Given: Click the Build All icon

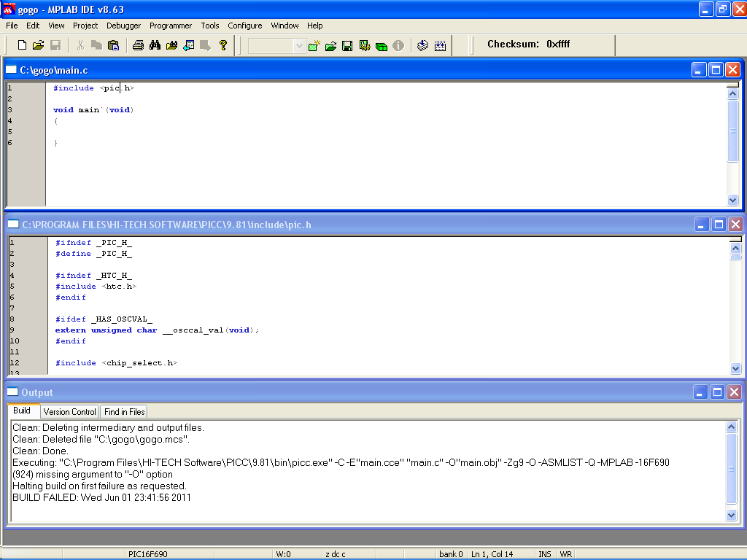Looking at the screenshot, I should tap(440, 46).
